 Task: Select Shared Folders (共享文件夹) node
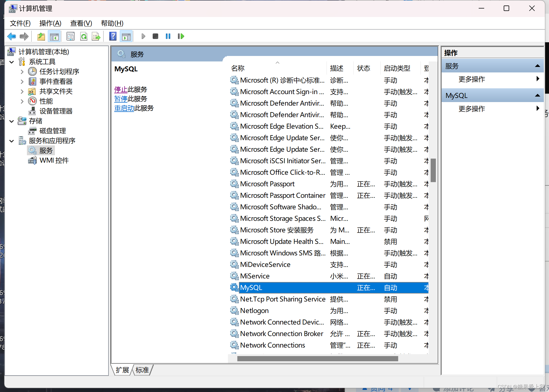pos(56,91)
